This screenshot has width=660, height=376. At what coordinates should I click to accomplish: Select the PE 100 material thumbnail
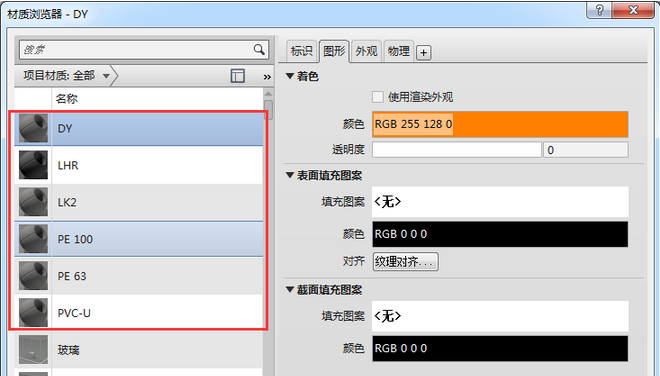pyautogui.click(x=33, y=239)
